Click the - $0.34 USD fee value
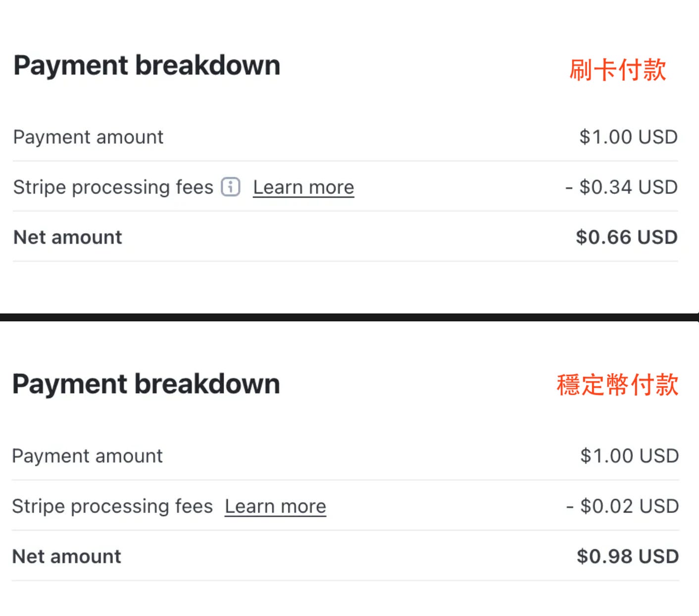The height and width of the screenshot is (616, 699). point(622,187)
